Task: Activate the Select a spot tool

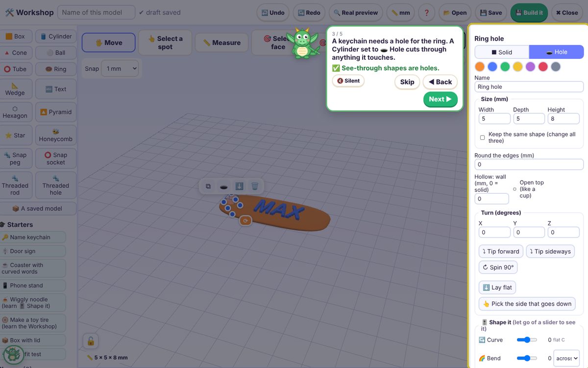Action: [x=165, y=43]
